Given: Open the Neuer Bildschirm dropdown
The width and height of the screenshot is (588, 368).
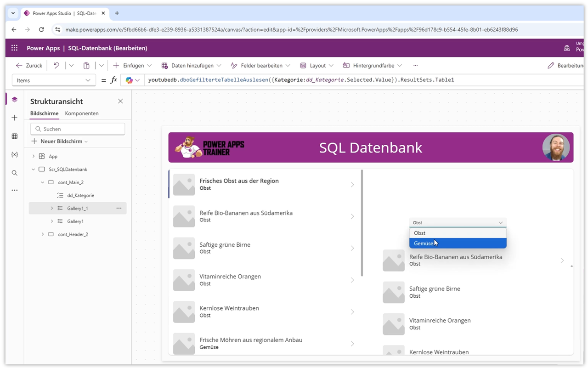Looking at the screenshot, I should (x=60, y=141).
